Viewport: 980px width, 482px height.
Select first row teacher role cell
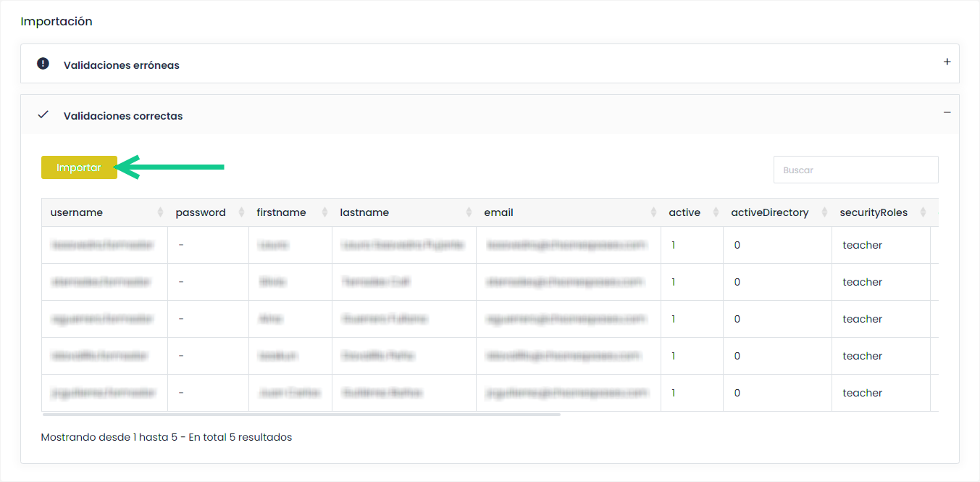862,245
